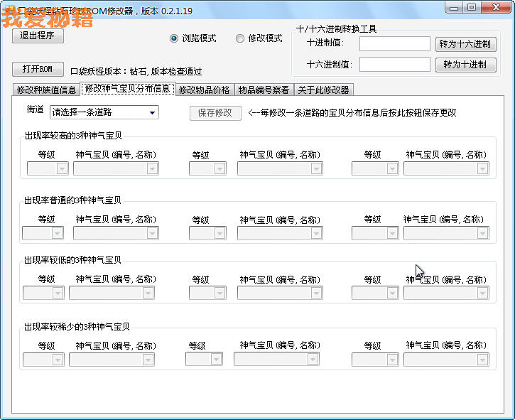Screen dimensions: 515x420
Task: Click the 保存修改 save button
Action: coord(215,113)
